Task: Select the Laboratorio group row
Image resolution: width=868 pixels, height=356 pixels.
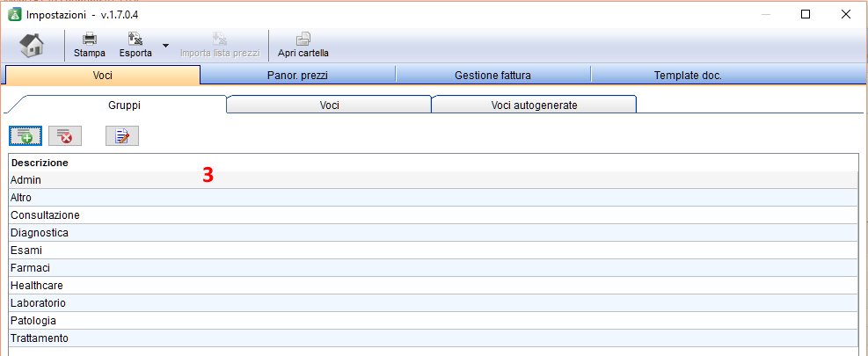Action: click(x=434, y=303)
